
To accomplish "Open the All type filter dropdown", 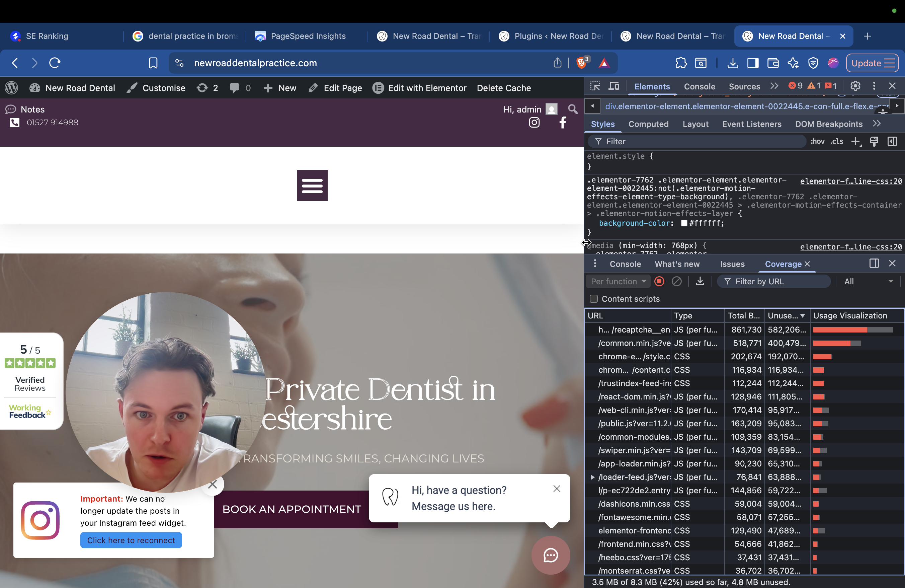I will tap(869, 282).
